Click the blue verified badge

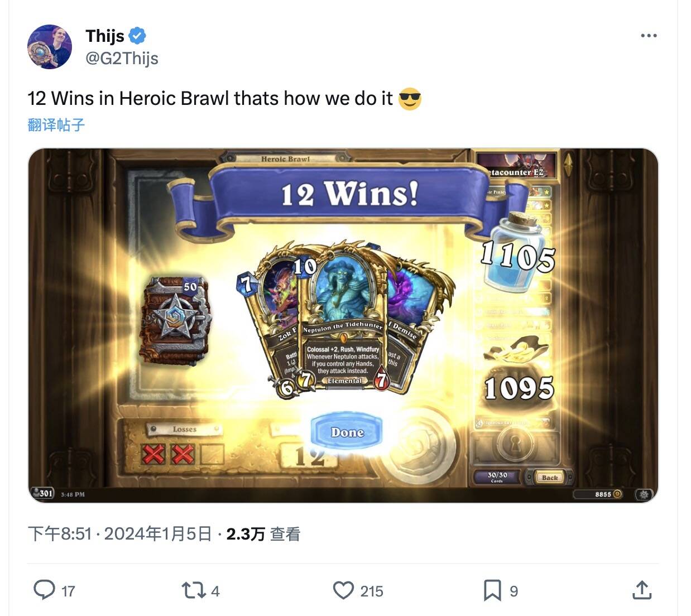pos(137,36)
